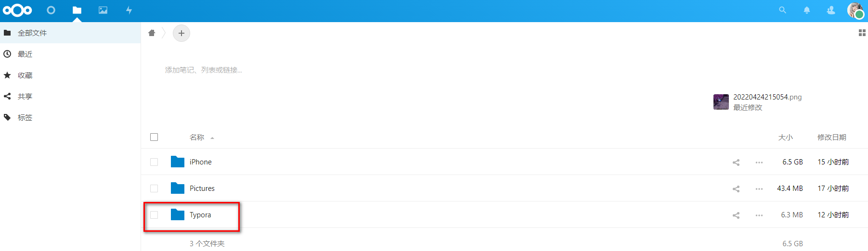Open the Nextcloud logo home
Viewport: 868px width, 251px height.
pyautogui.click(x=17, y=10)
